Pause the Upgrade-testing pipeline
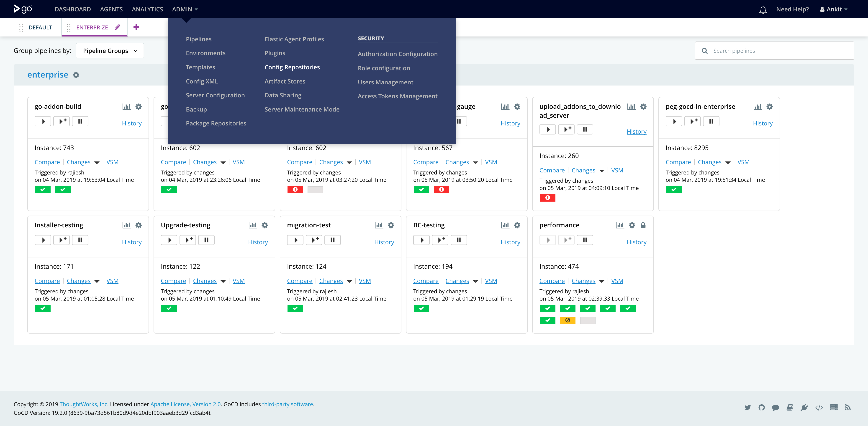Image resolution: width=868 pixels, height=426 pixels. (x=207, y=240)
